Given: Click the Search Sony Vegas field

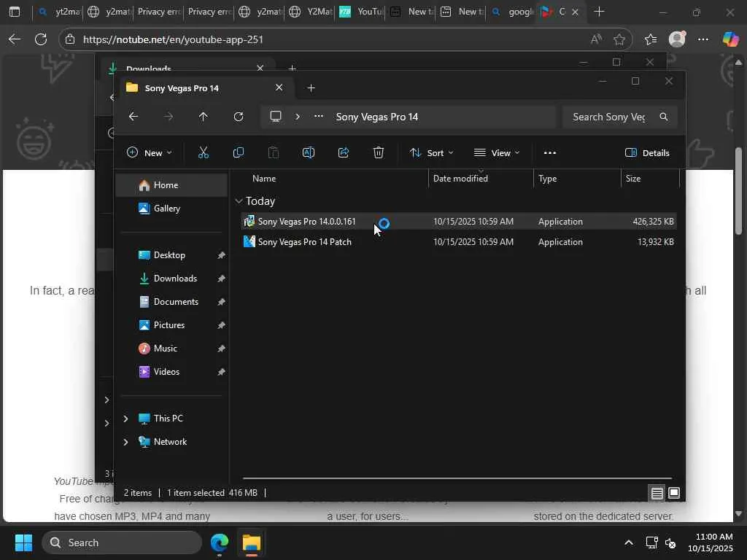Looking at the screenshot, I should (619, 117).
